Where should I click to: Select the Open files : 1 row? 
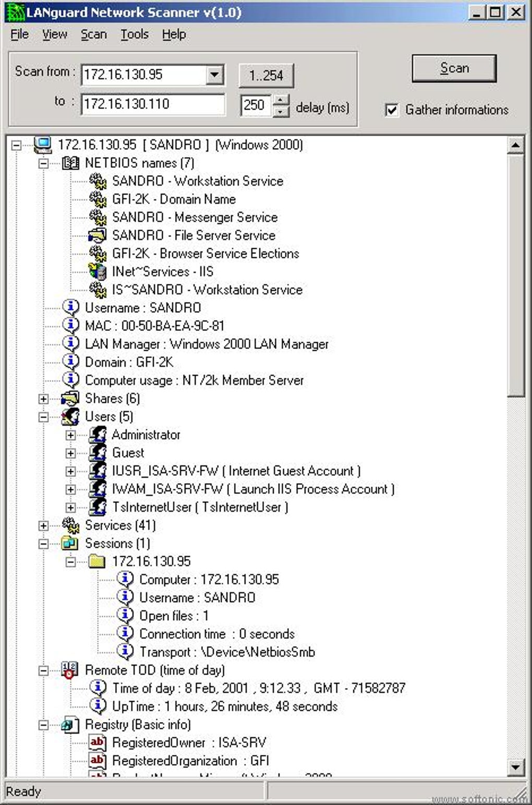tap(174, 616)
